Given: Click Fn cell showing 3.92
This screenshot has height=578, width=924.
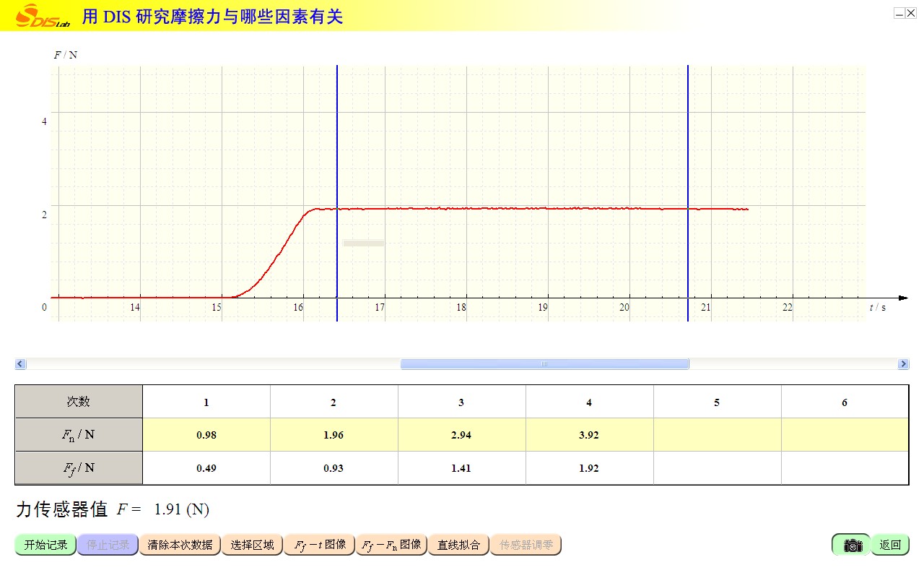Looking at the screenshot, I should pyautogui.click(x=589, y=435).
